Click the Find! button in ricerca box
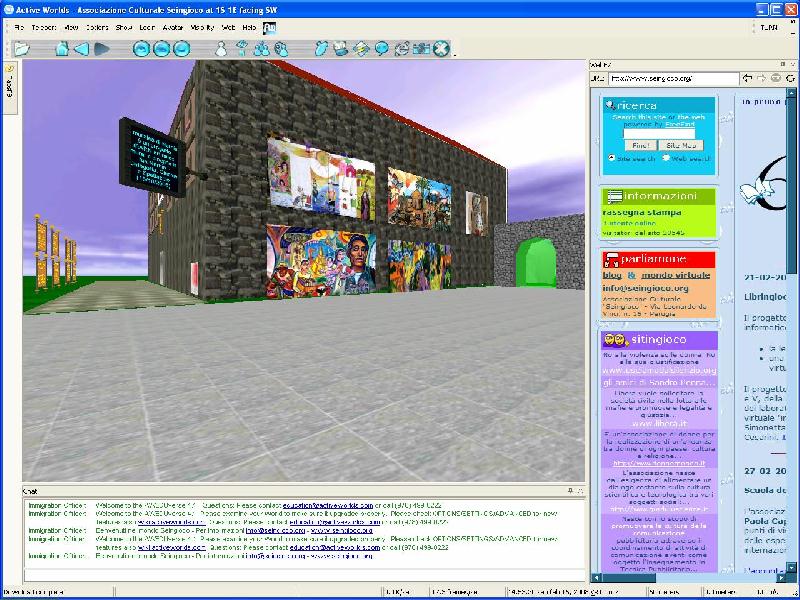 click(x=640, y=145)
